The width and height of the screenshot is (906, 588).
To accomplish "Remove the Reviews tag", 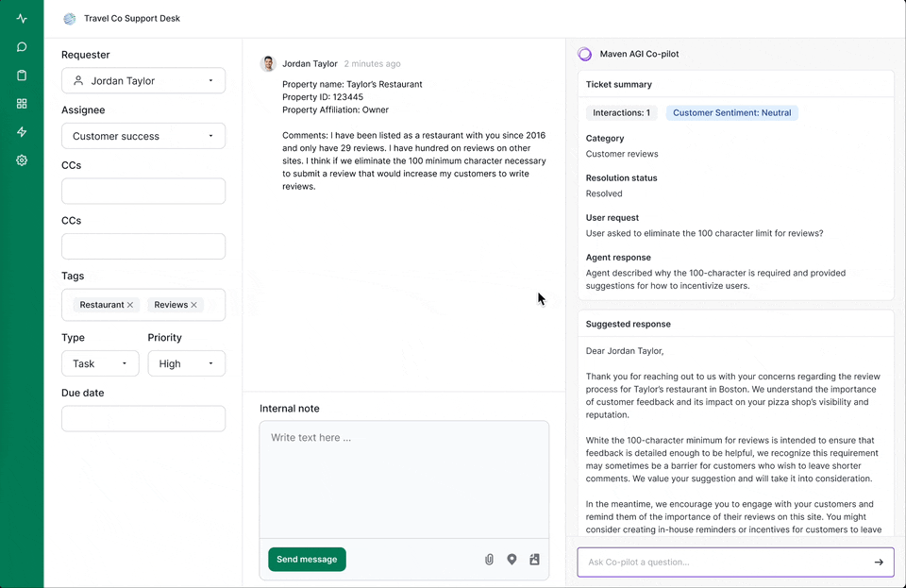I will tap(193, 305).
